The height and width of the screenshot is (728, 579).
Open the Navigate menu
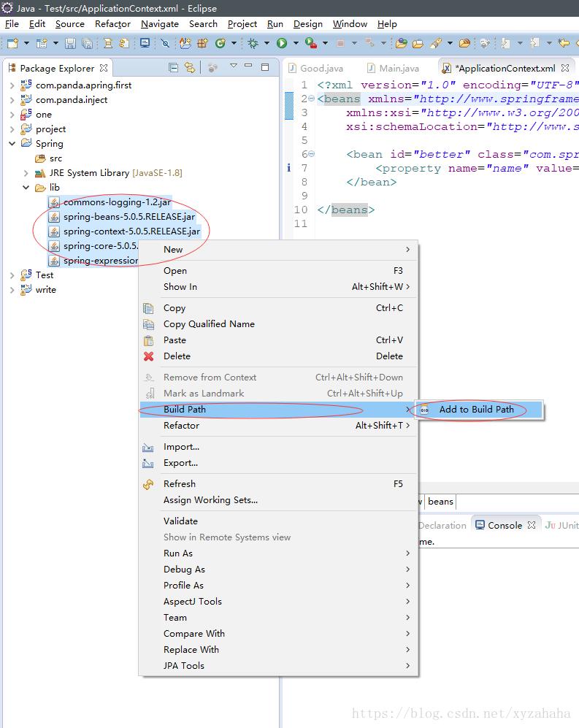[160, 23]
